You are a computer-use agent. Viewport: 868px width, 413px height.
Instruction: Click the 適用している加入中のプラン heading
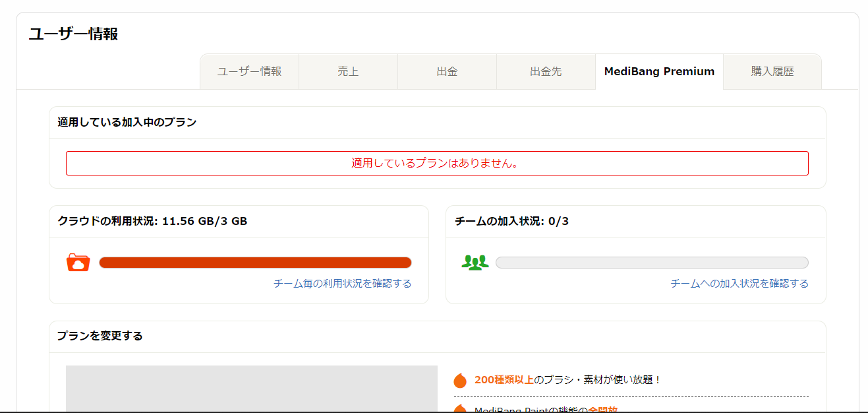click(127, 122)
